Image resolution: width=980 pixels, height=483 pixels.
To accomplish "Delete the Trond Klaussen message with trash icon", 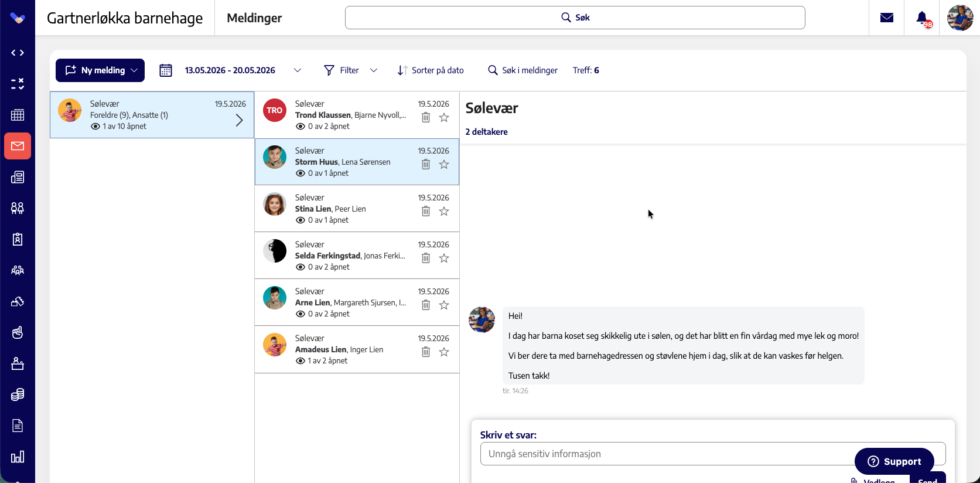I will coord(426,117).
